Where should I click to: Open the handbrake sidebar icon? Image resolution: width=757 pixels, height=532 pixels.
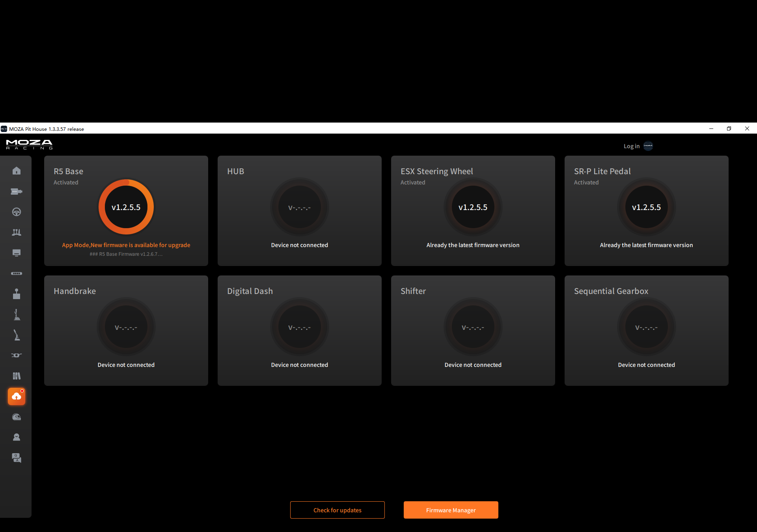tap(16, 335)
